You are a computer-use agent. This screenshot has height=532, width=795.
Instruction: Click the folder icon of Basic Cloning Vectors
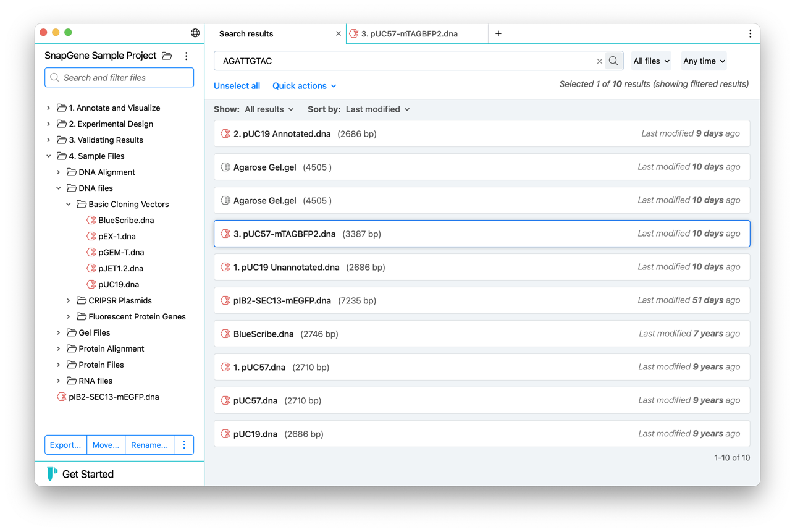(82, 204)
